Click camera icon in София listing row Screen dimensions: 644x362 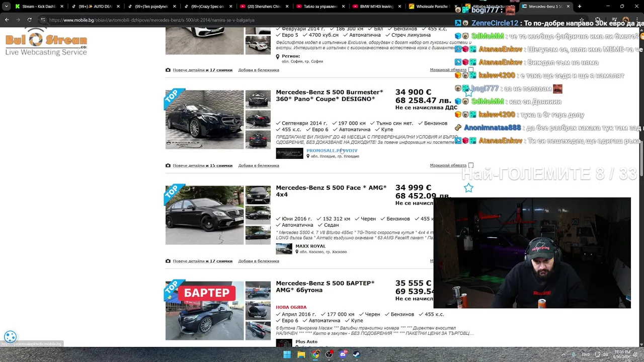168,70
